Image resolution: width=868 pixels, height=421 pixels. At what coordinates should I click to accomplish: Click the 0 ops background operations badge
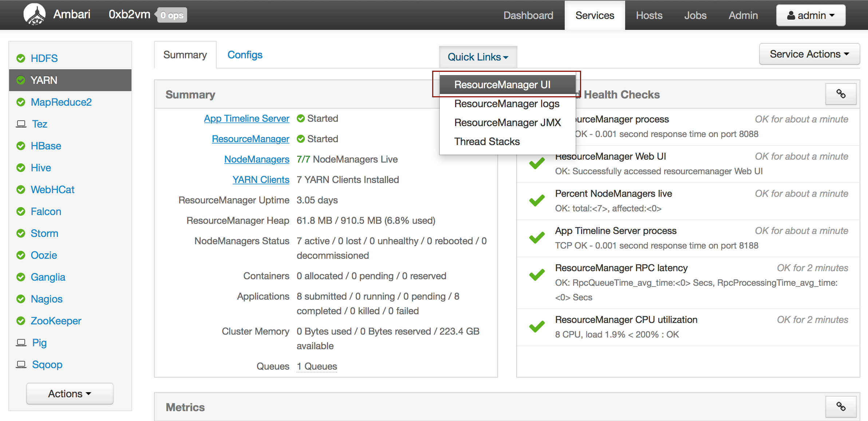[x=172, y=15]
